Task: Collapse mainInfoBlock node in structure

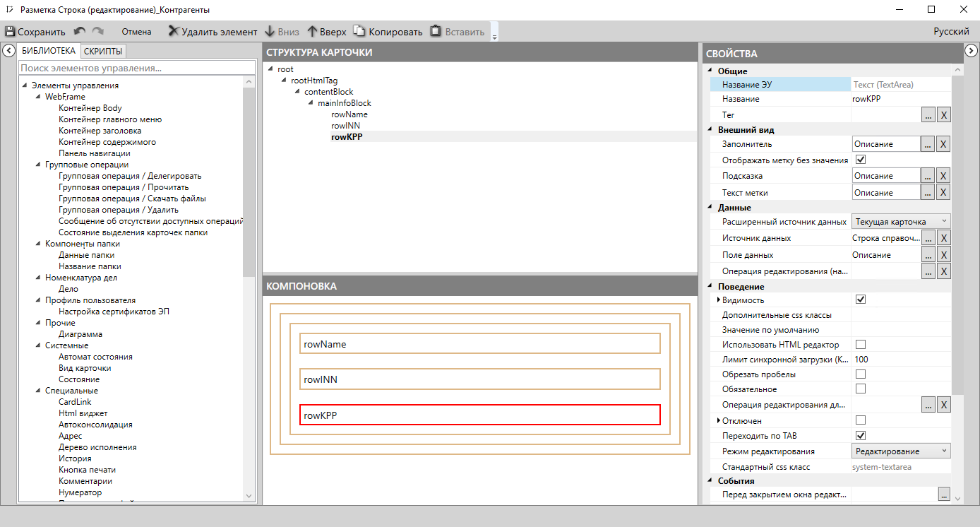Action: (311, 103)
